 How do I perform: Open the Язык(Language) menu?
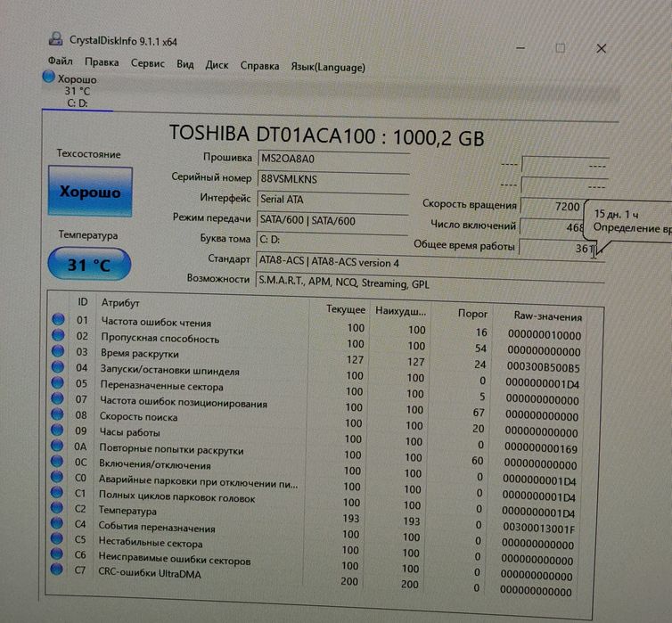click(x=328, y=67)
